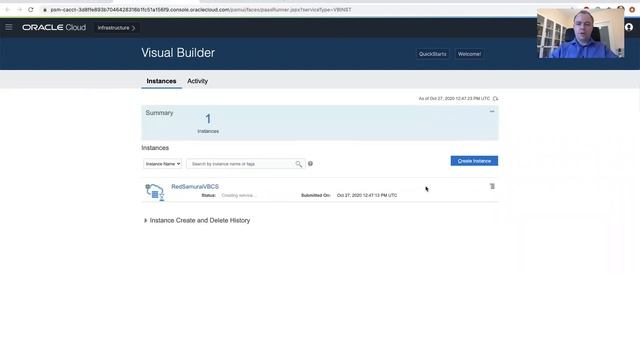The height and width of the screenshot is (360, 640).
Task: Go forward in the browser
Action: click(19, 9)
